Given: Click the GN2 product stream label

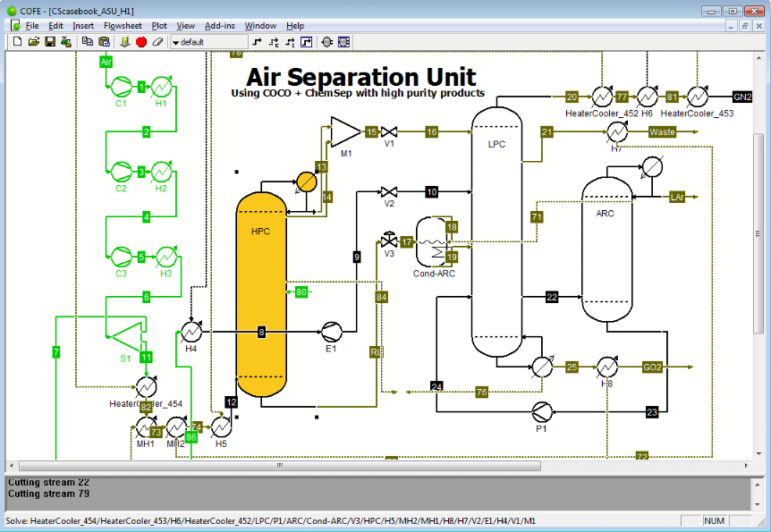Looking at the screenshot, I should tap(742, 97).
